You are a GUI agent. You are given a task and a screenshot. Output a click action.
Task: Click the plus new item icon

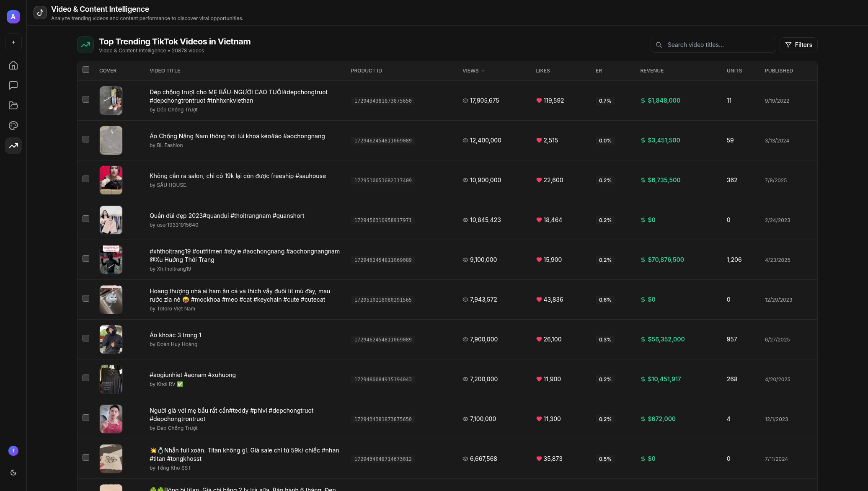click(x=13, y=42)
